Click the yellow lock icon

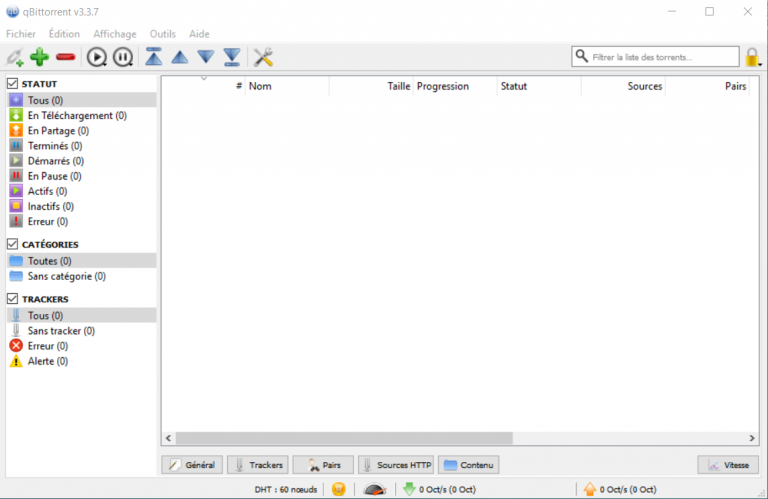point(753,57)
